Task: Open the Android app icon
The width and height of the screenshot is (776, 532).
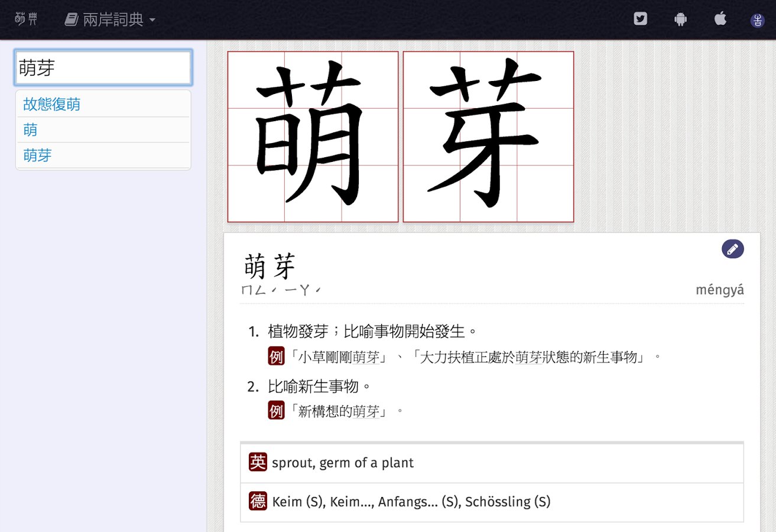Action: point(680,20)
